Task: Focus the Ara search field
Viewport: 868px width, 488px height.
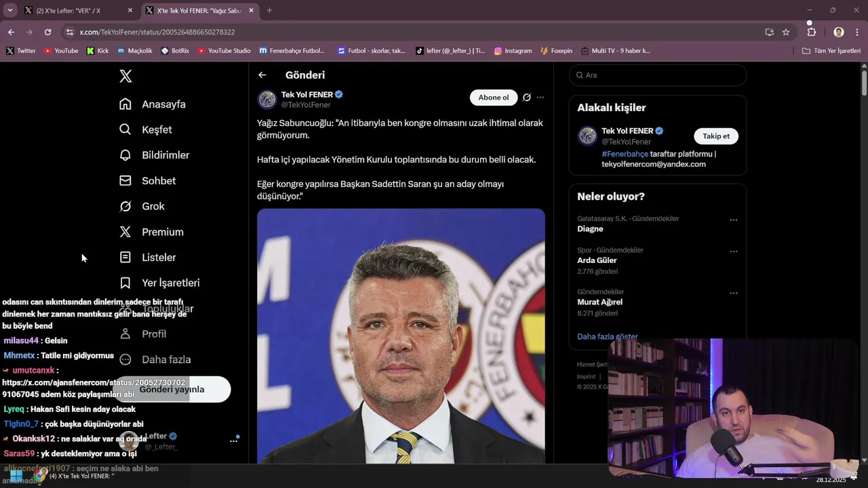Action: [x=658, y=75]
